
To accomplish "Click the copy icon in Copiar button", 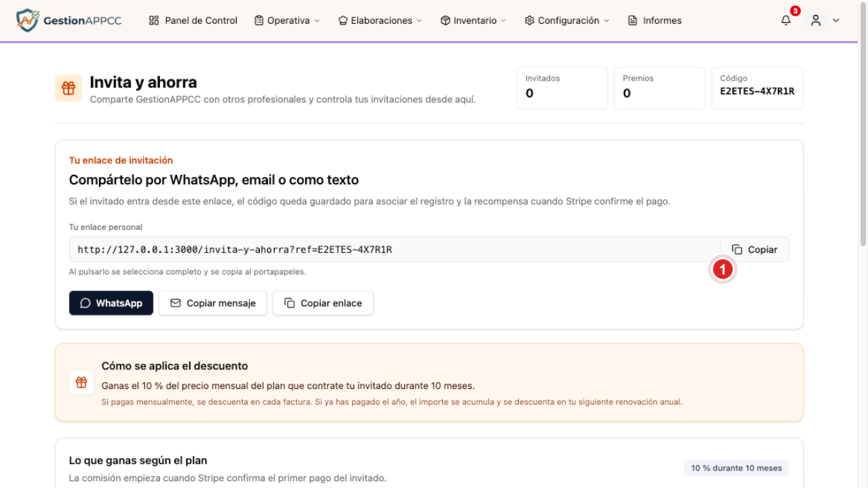I will pyautogui.click(x=737, y=249).
